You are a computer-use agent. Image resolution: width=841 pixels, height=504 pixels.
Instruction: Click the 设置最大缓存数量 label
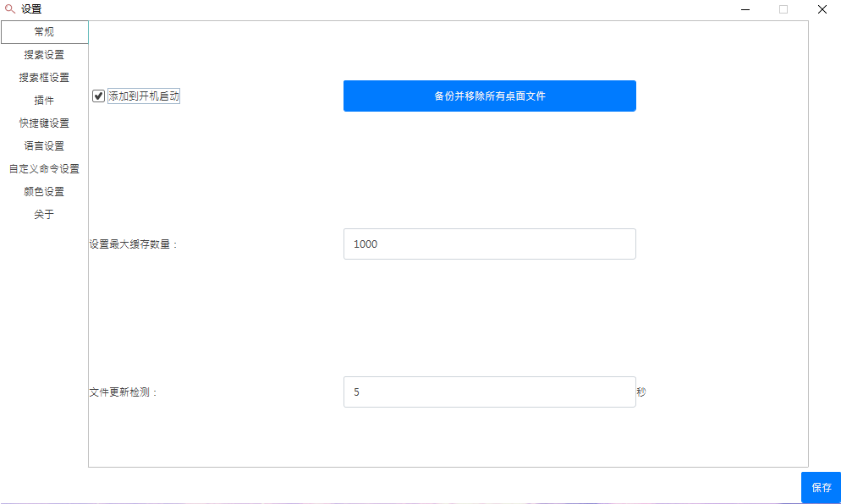134,245
